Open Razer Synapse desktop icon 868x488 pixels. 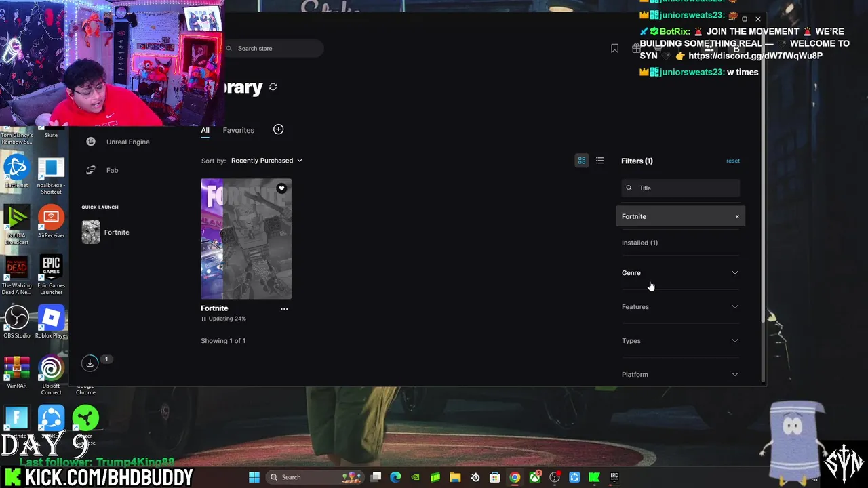85,426
